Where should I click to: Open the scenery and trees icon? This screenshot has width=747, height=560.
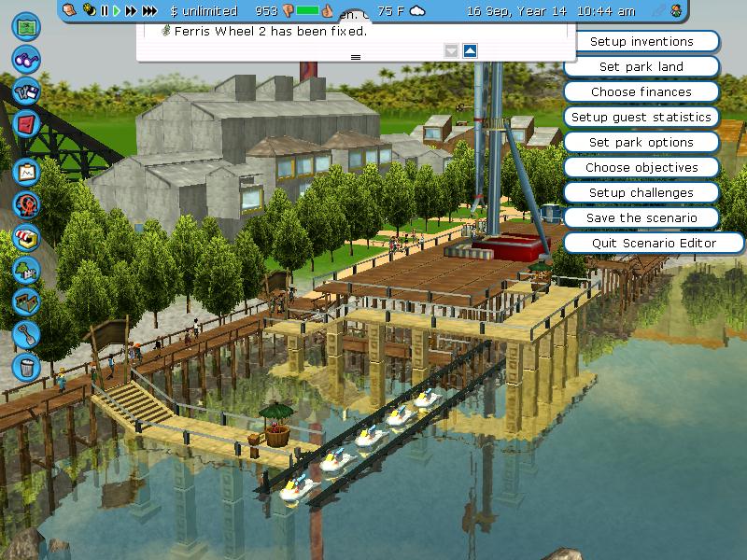(x=26, y=270)
